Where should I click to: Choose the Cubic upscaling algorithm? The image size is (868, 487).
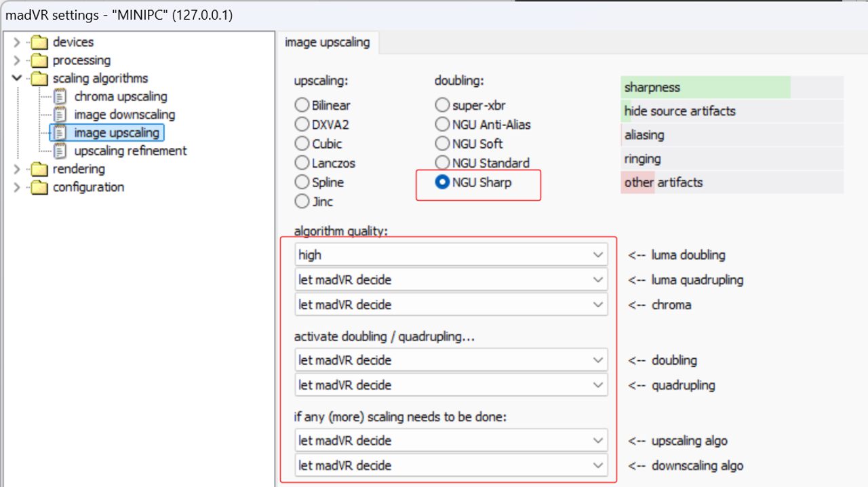click(x=301, y=144)
